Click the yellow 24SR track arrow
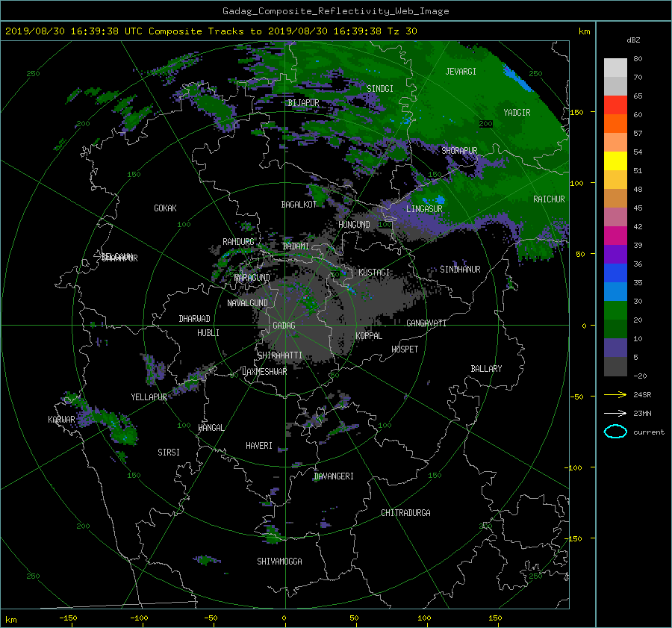672x628 pixels. (x=615, y=394)
